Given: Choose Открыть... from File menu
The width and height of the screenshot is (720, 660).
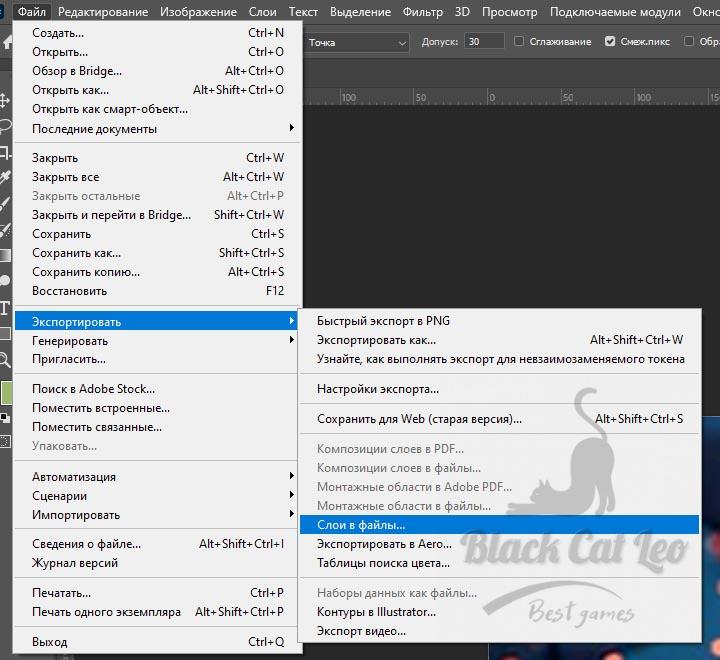Looking at the screenshot, I should point(157,51).
